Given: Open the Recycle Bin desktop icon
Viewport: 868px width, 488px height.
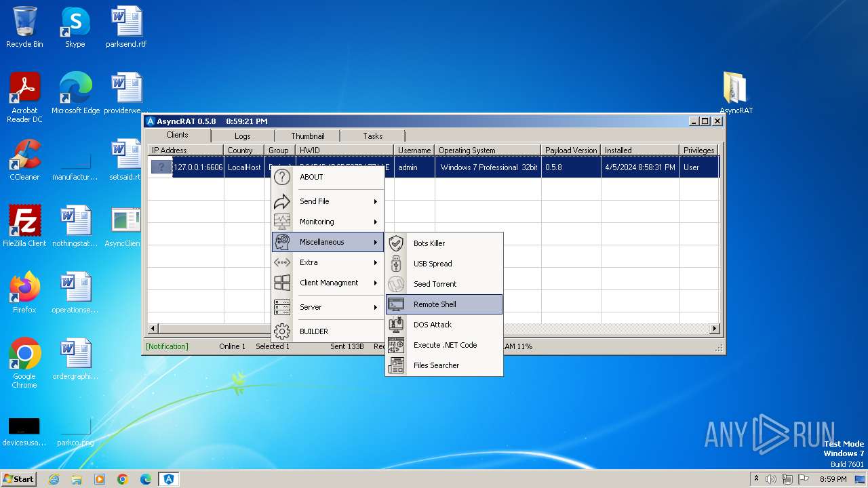Looking at the screenshot, I should 24,27.
